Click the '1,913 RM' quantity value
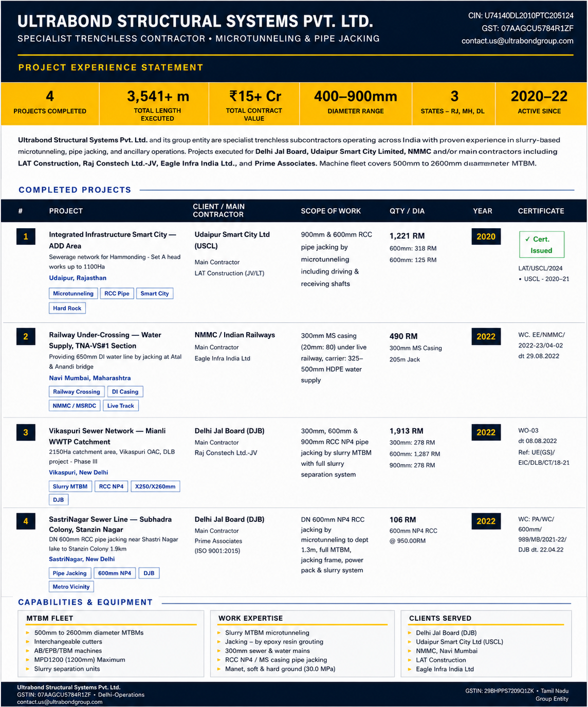The image size is (588, 707). tap(407, 431)
